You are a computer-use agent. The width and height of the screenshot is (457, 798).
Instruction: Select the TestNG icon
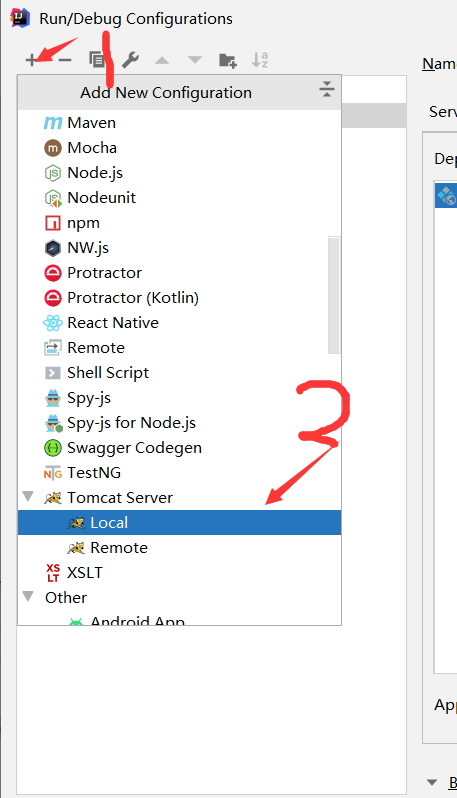pos(52,473)
